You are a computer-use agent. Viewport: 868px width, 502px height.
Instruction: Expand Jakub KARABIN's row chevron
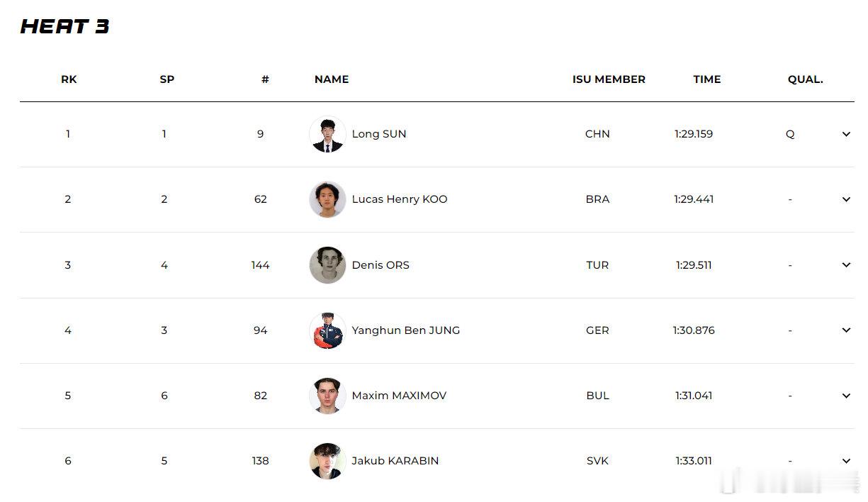[846, 461]
